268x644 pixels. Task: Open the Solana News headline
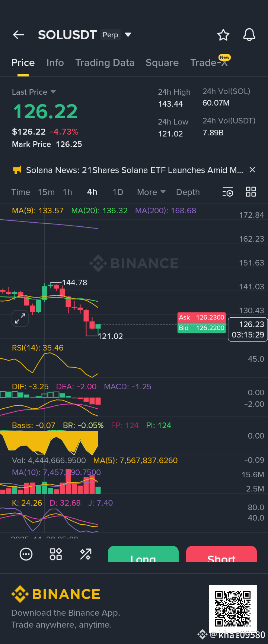point(134,170)
